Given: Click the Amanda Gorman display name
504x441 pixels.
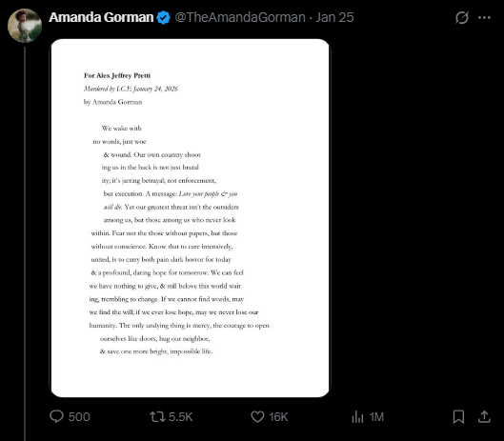Looking at the screenshot, I should (x=101, y=17).
